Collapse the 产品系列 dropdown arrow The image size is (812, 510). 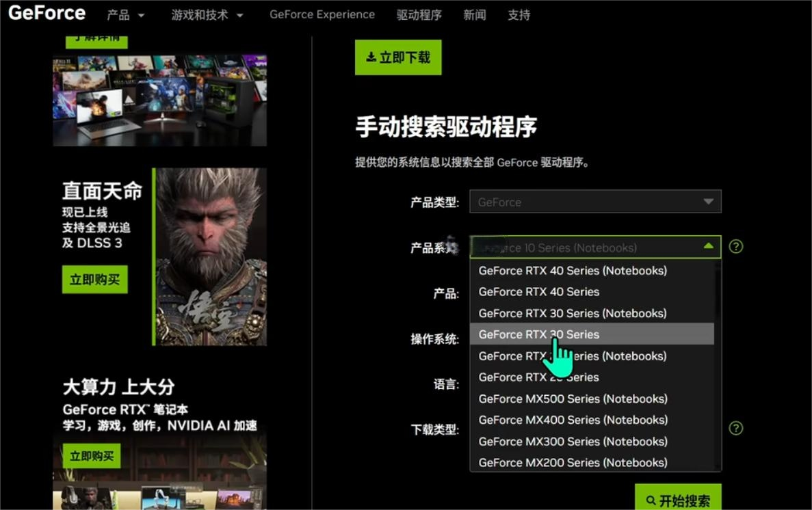708,247
